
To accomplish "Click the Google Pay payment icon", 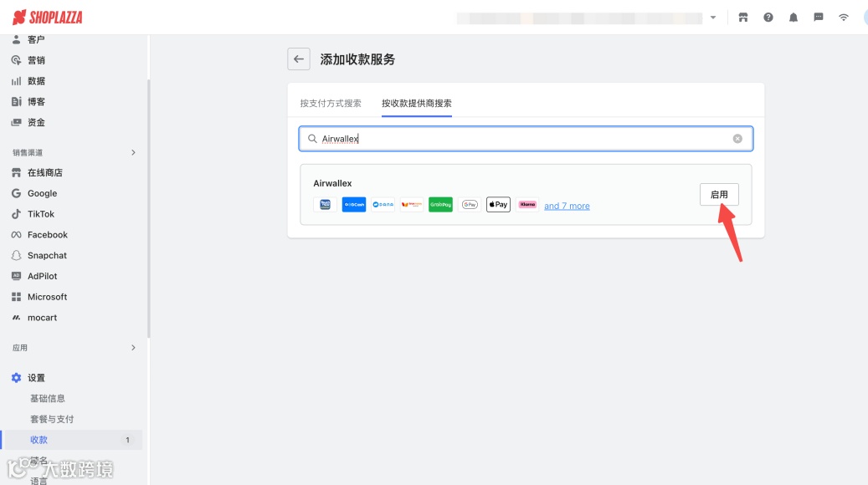I will pos(470,205).
